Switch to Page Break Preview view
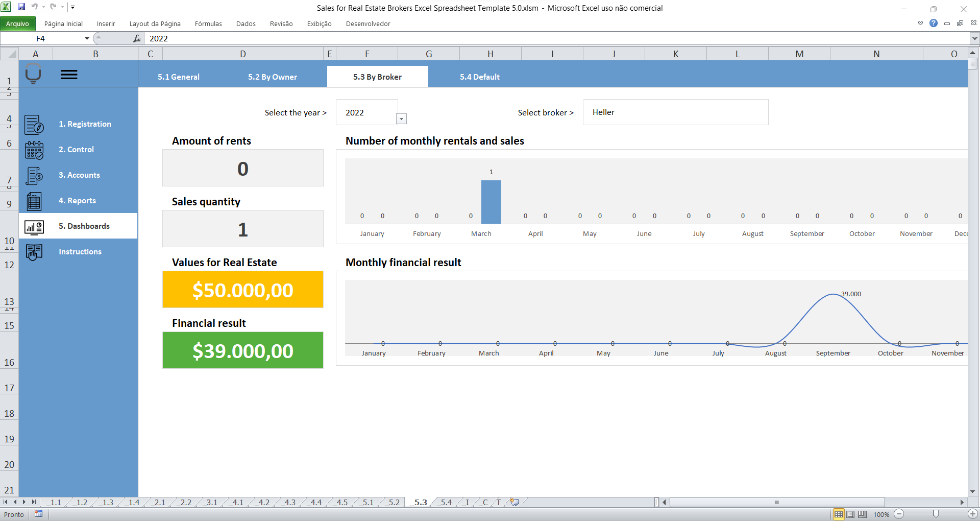Image resolution: width=980 pixels, height=521 pixels. tap(862, 514)
